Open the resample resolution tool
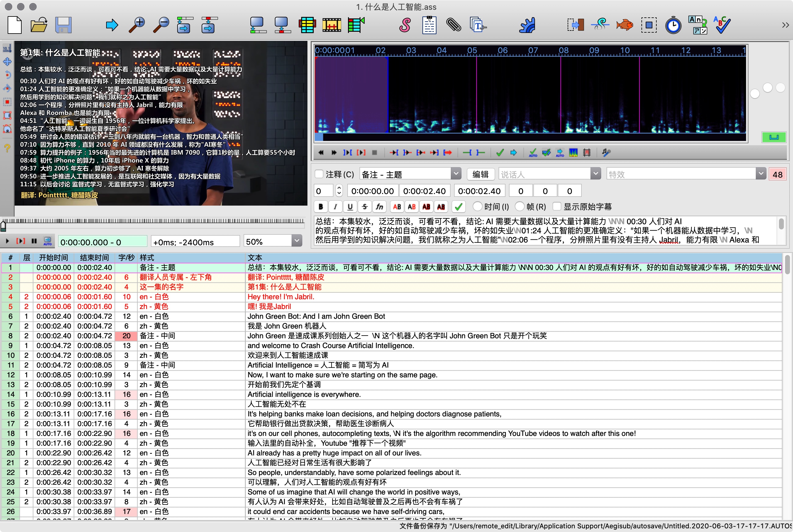The height and width of the screenshot is (532, 793). tap(649, 25)
